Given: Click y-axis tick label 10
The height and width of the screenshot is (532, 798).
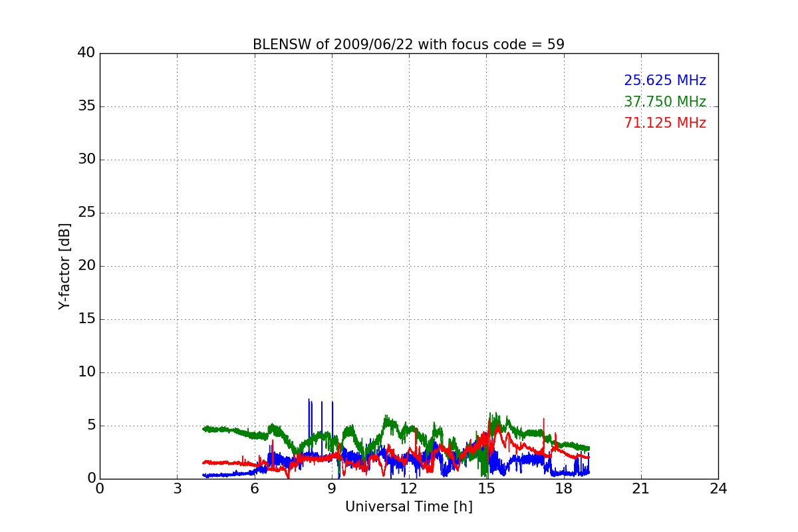Looking at the screenshot, I should tap(86, 372).
